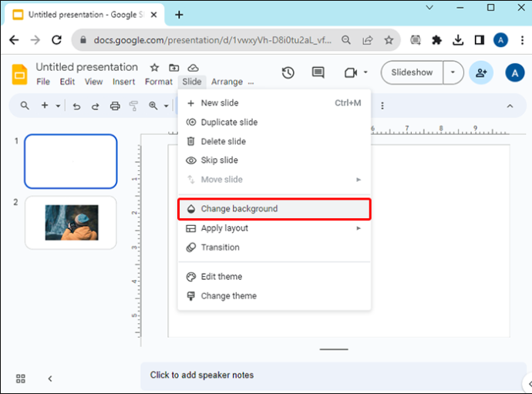The image size is (532, 394).
Task: Start a video call with camera icon
Action: coord(351,72)
